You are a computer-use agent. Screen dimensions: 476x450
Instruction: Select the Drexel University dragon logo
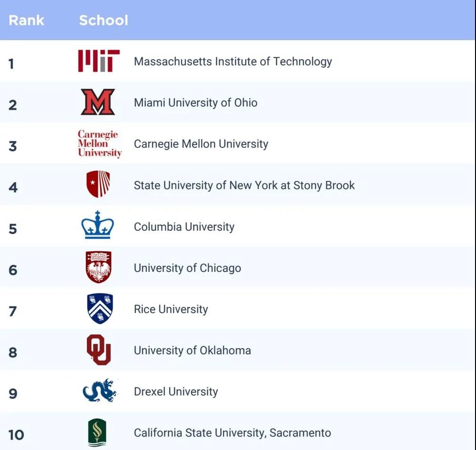[99, 391]
